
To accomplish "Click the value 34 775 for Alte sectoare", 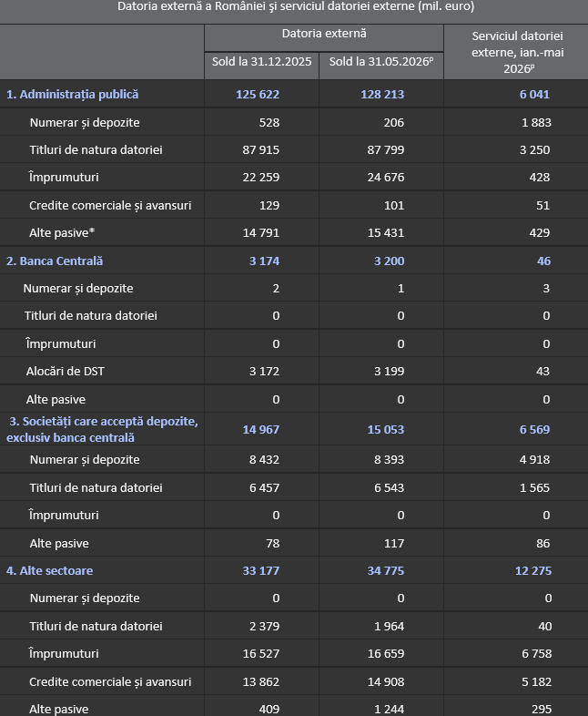I will pos(385,571).
